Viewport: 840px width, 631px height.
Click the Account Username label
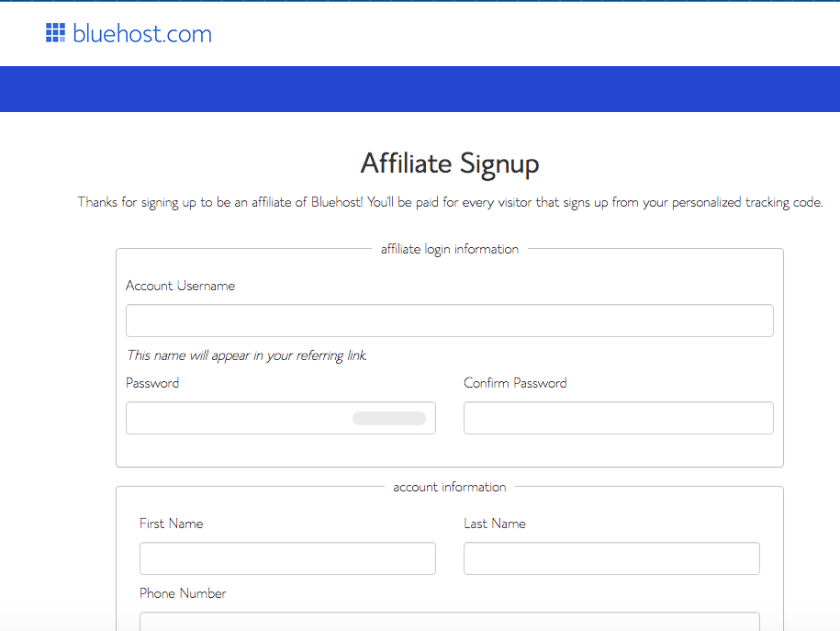pyautogui.click(x=180, y=286)
